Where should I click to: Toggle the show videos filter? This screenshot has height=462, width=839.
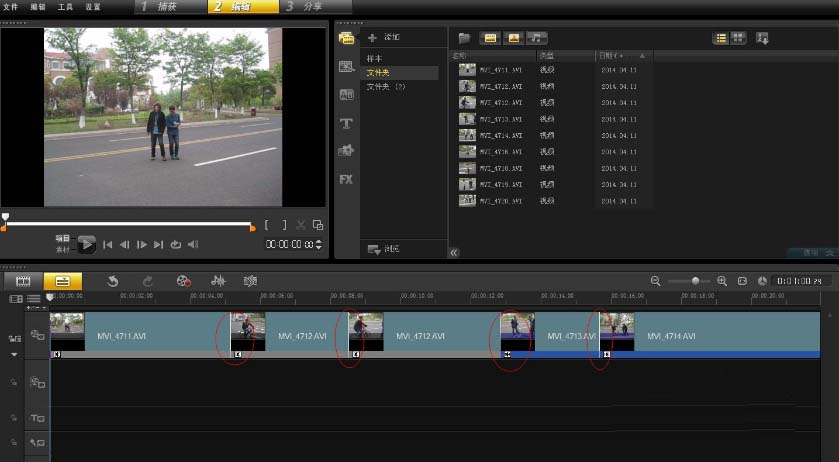coord(490,38)
